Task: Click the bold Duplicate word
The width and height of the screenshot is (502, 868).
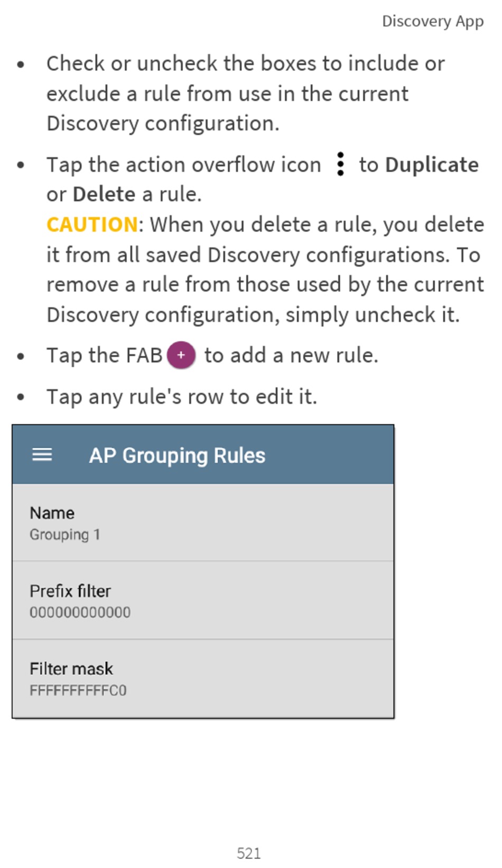Action: coord(432,164)
